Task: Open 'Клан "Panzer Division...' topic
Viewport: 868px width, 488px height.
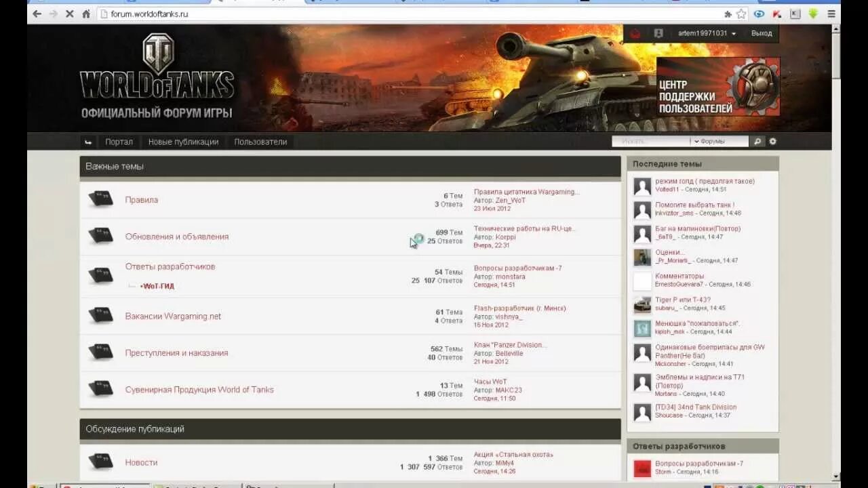Action: click(x=510, y=344)
